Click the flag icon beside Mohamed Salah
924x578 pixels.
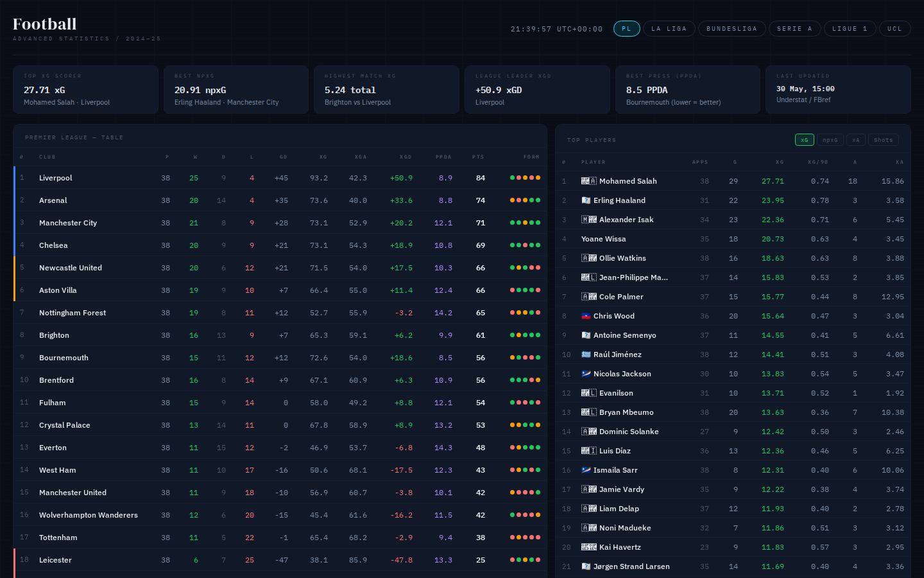tap(589, 181)
